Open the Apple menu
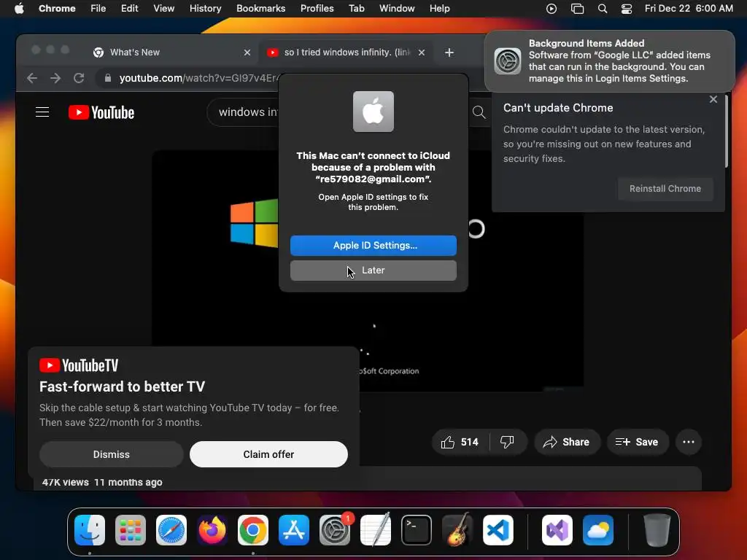 [x=19, y=9]
